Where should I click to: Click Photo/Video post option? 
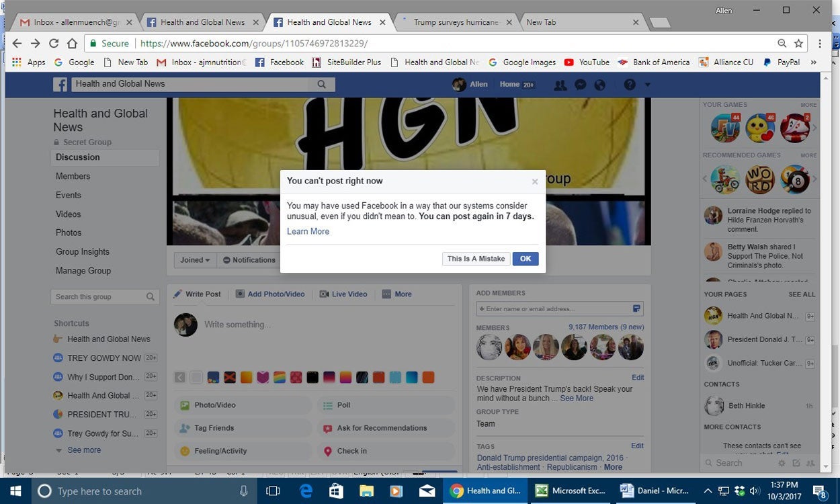243,405
